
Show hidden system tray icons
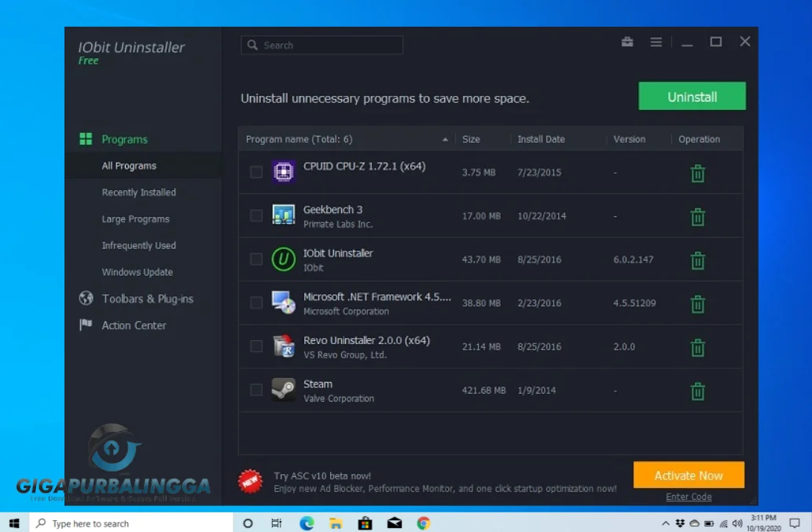point(666,523)
